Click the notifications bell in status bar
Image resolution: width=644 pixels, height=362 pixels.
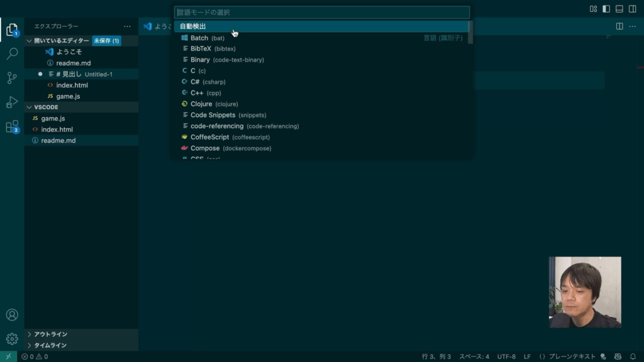click(633, 356)
